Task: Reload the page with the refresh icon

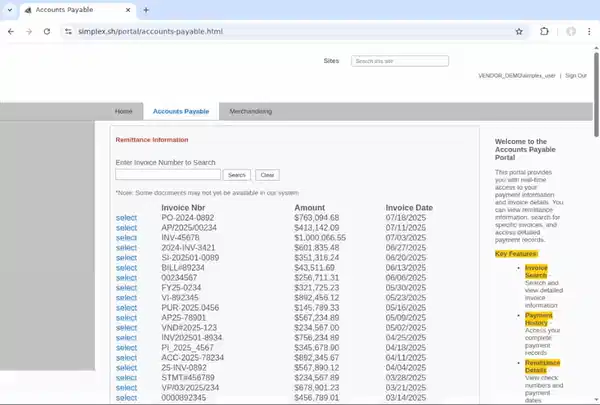Action: (47, 31)
